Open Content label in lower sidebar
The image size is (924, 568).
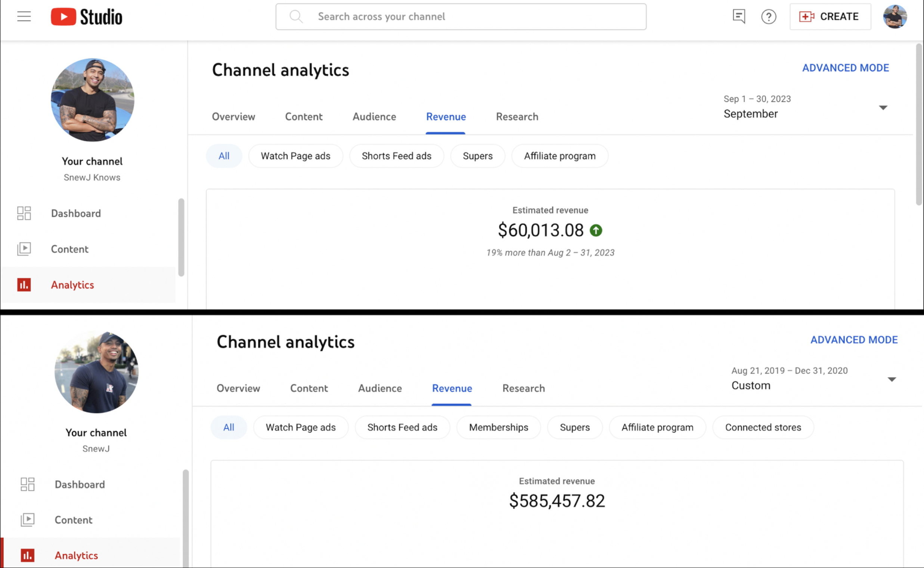tap(73, 520)
